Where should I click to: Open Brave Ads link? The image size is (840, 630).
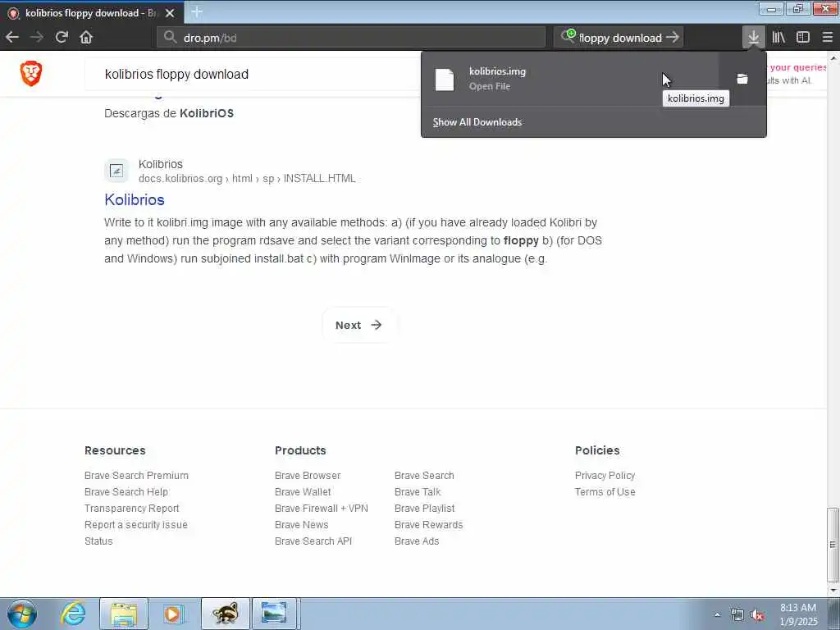pos(417,541)
